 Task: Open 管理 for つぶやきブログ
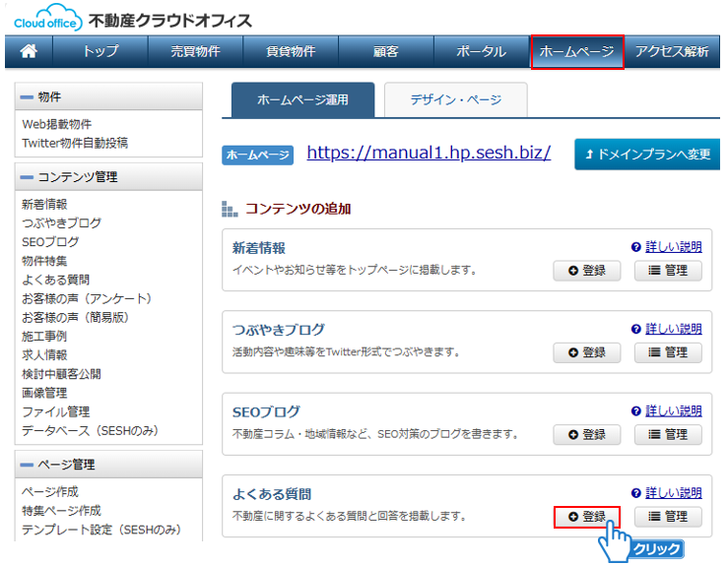[668, 352]
